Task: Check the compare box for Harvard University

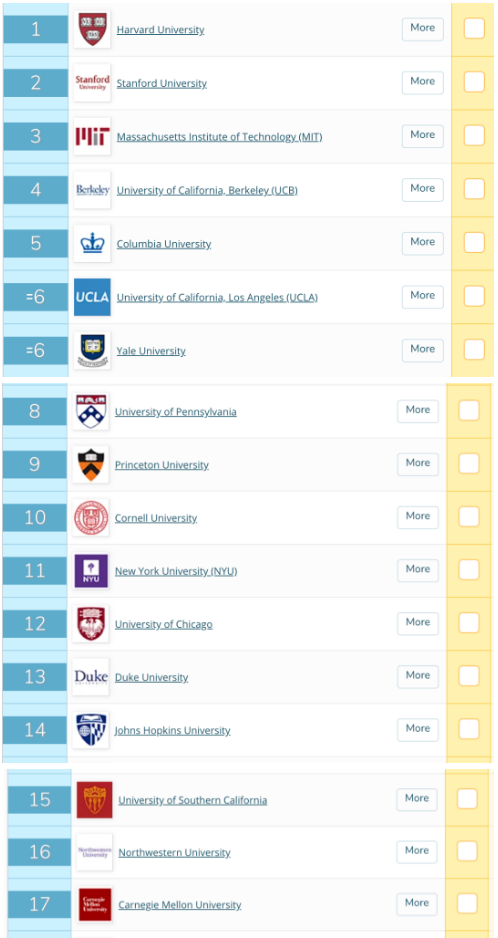Action: point(473,28)
